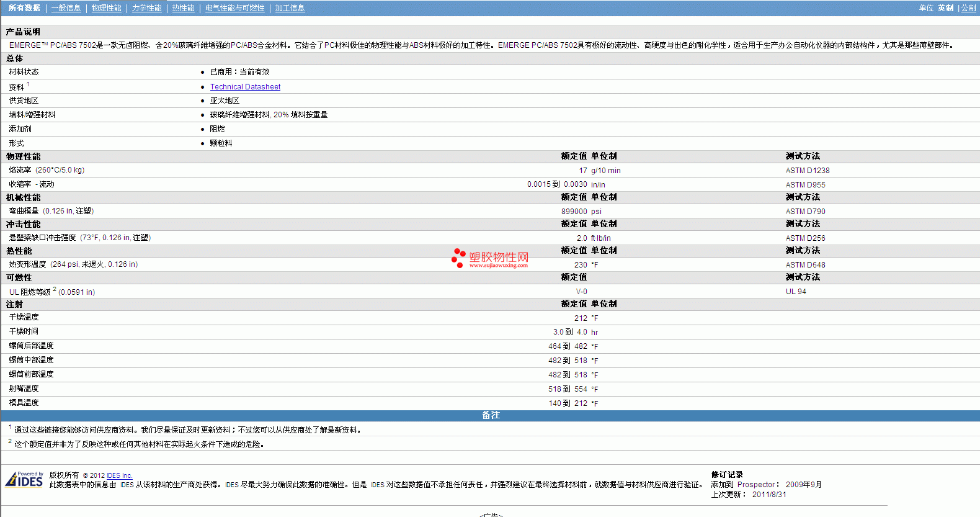Select the 模具温度 row label
This screenshot has width=980, height=517.
coord(24,403)
